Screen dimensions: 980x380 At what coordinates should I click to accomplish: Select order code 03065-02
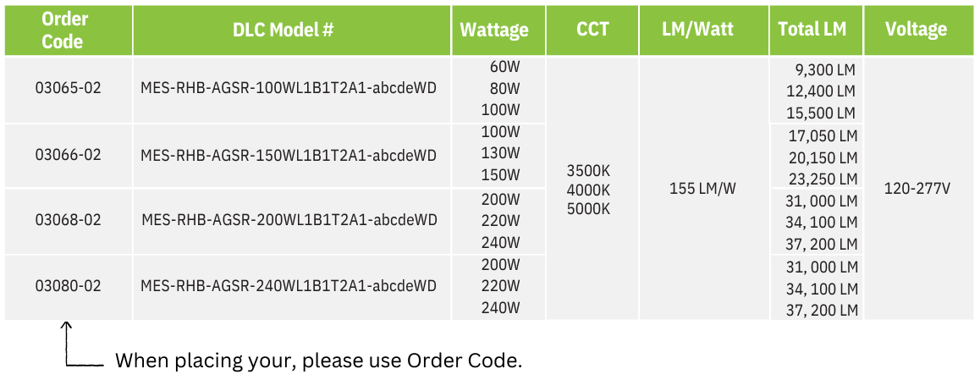tap(68, 89)
